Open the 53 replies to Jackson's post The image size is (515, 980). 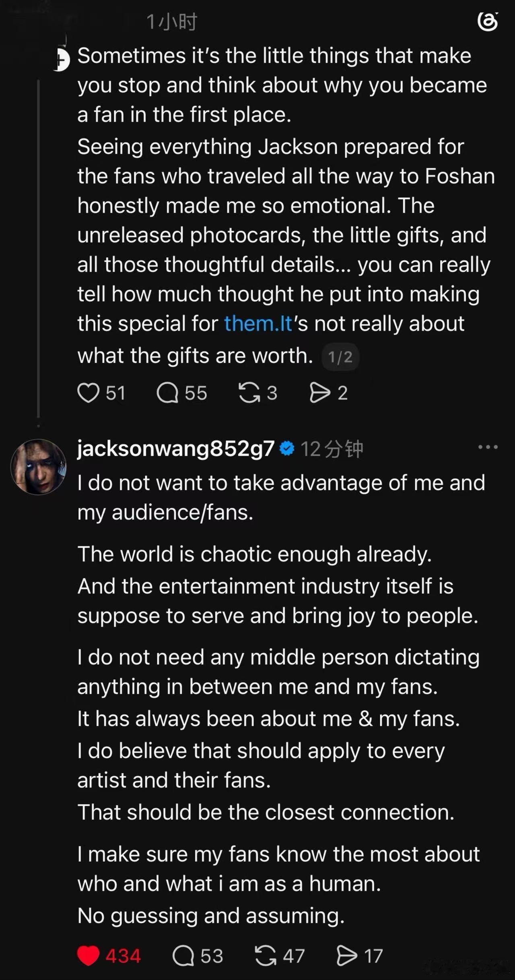pos(183,955)
